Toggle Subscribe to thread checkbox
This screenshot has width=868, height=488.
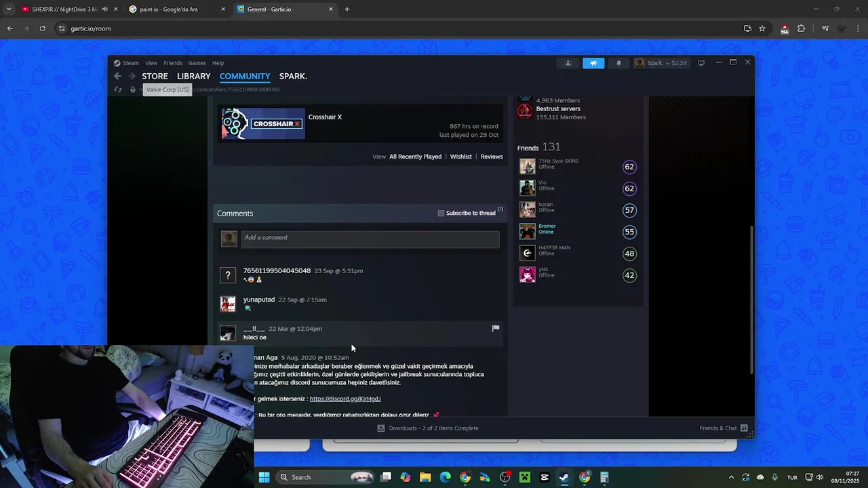point(441,213)
